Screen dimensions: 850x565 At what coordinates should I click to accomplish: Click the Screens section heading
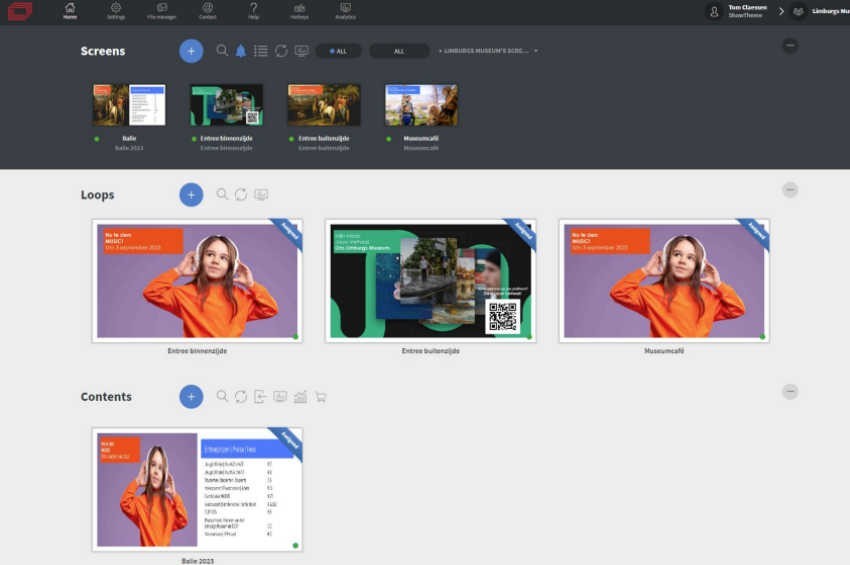(x=103, y=51)
